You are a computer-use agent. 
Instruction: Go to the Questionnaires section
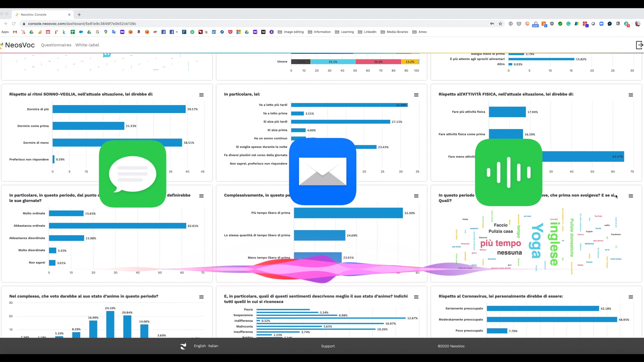tap(56, 45)
